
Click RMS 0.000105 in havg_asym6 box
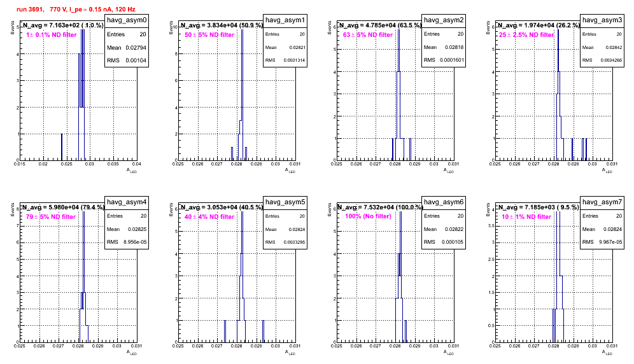click(444, 242)
